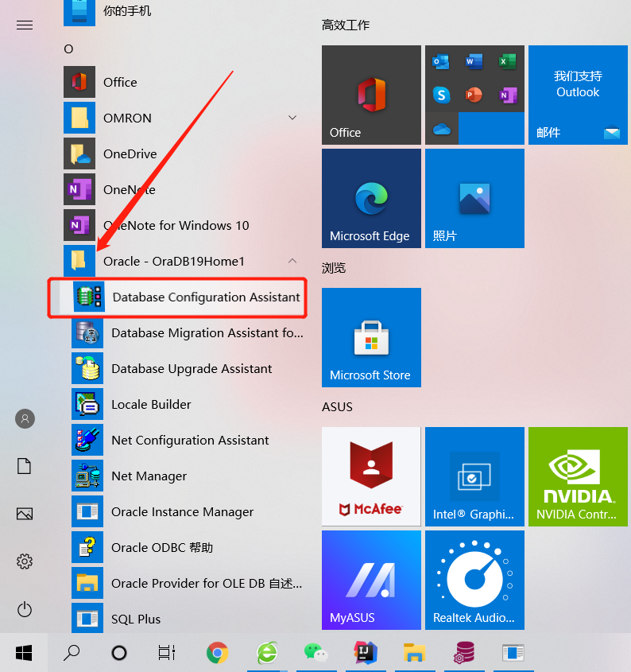The width and height of the screenshot is (631, 672).
Task: Open the McAfee tile
Action: pyautogui.click(x=371, y=476)
